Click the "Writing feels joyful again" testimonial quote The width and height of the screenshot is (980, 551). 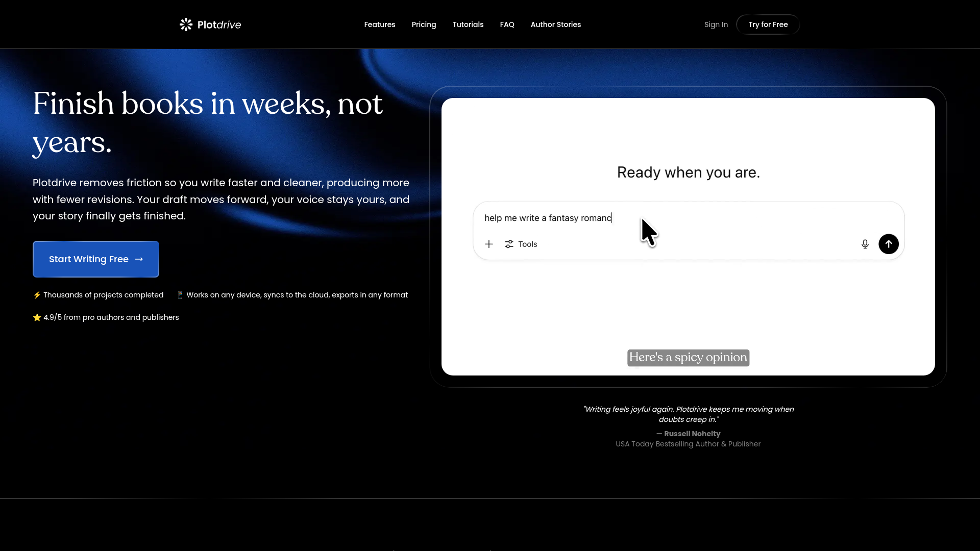tap(689, 414)
